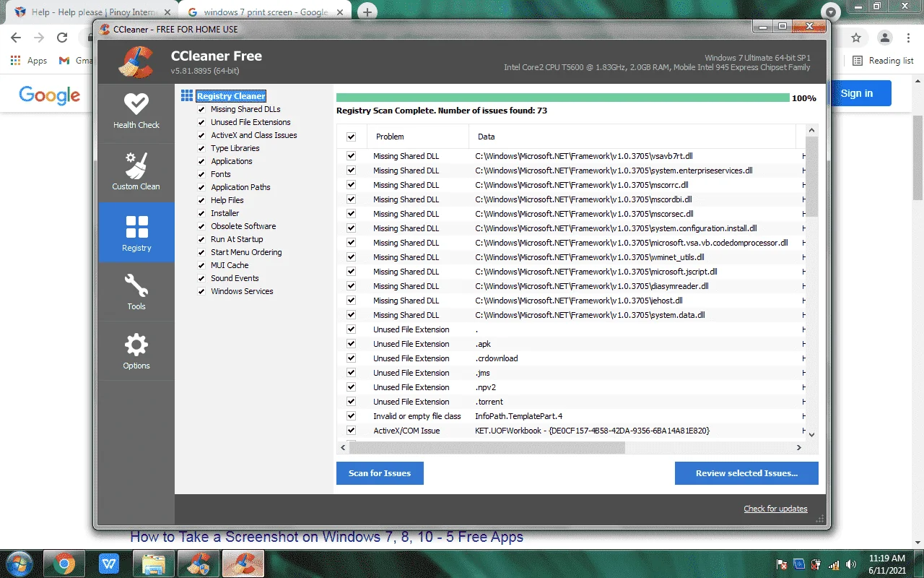The width and height of the screenshot is (924, 578).
Task: Click the results vertical scrollbar thumb
Action: pyautogui.click(x=811, y=176)
